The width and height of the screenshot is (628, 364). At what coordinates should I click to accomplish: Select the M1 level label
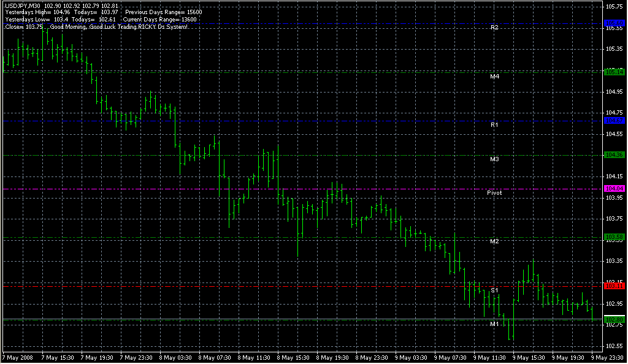[494, 324]
